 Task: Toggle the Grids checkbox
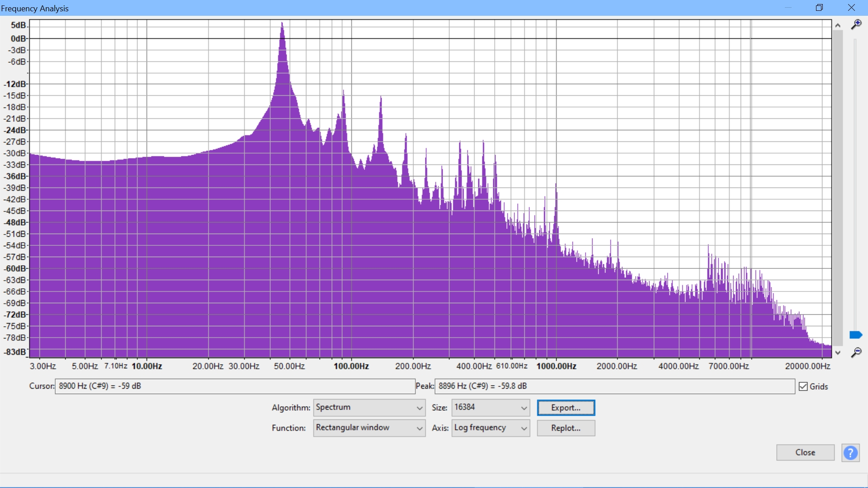point(803,386)
